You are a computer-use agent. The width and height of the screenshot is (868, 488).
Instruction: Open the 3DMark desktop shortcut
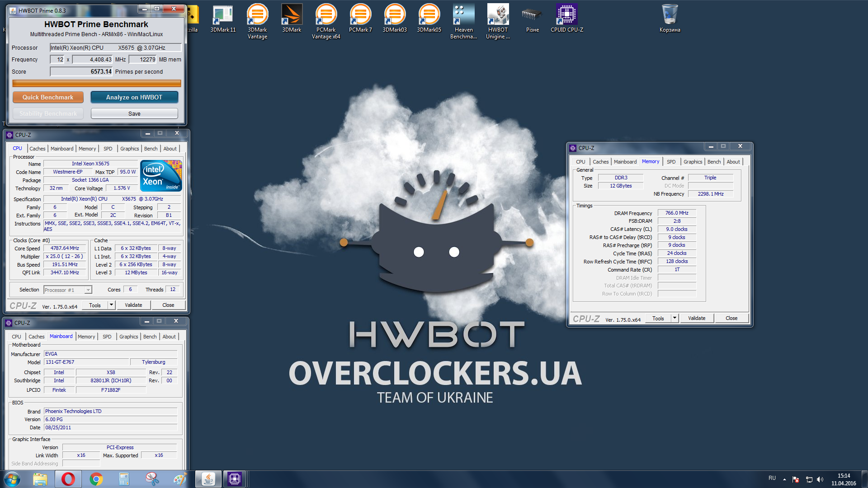point(292,19)
